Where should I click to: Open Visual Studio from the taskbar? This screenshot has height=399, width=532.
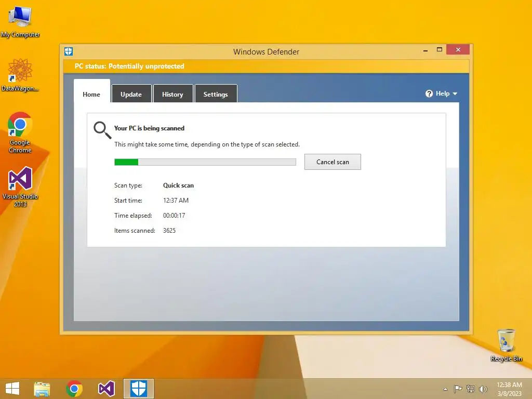click(106, 389)
